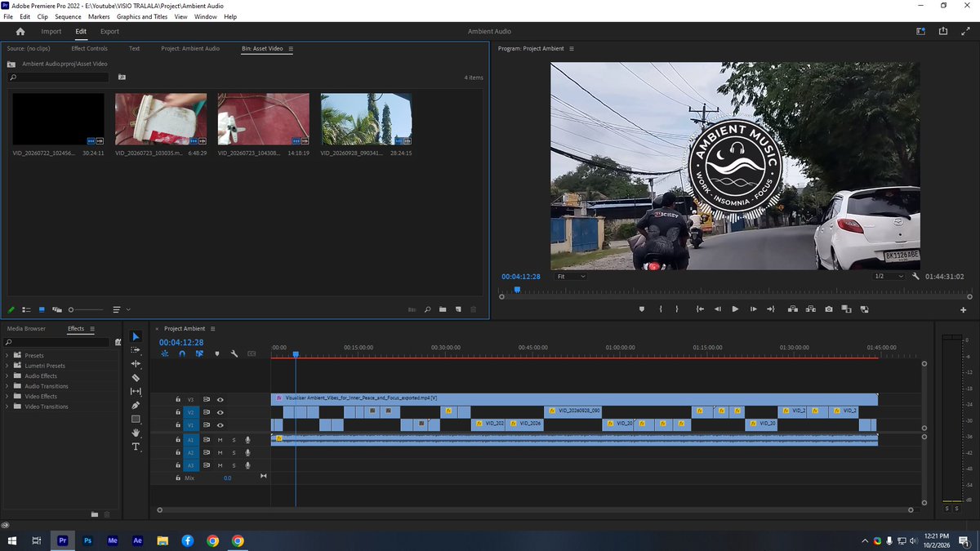Click Mark In button in Program monitor
Image resolution: width=980 pixels, height=551 pixels.
point(660,309)
